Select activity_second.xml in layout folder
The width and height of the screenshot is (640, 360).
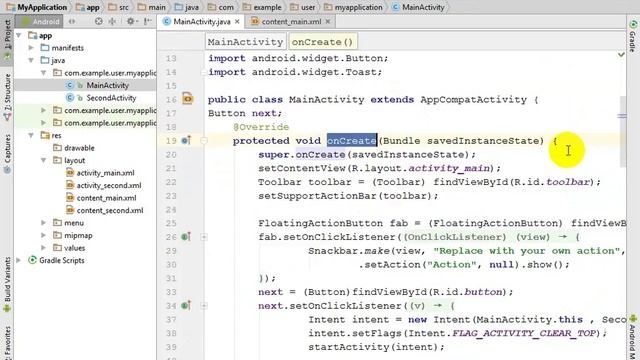pyautogui.click(x=109, y=185)
